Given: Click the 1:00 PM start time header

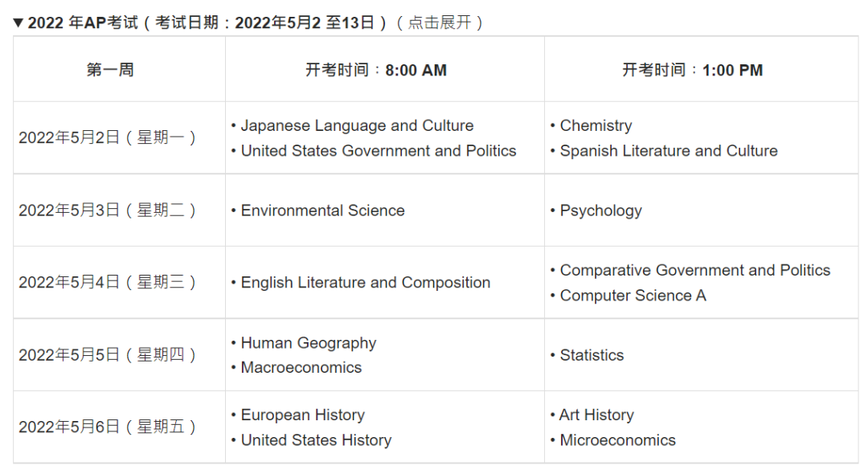Looking at the screenshot, I should coord(693,70).
